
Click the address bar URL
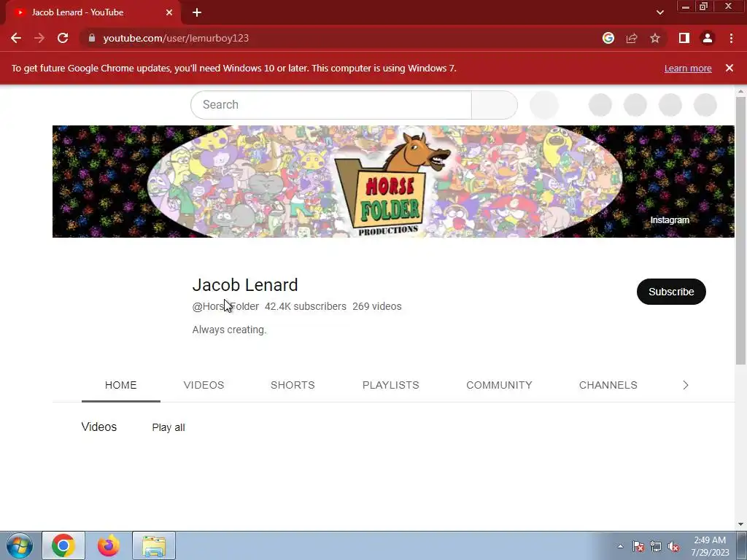click(x=176, y=38)
